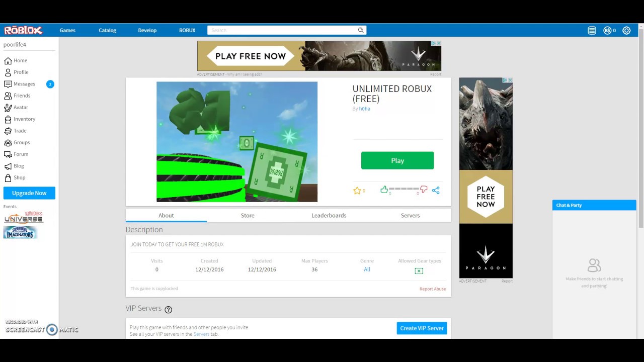Click the like/dislike ratio bar
This screenshot has height=362, width=644.
(404, 189)
